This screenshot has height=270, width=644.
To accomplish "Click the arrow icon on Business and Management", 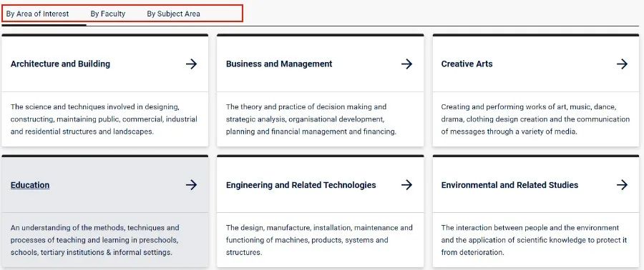I will [x=406, y=64].
